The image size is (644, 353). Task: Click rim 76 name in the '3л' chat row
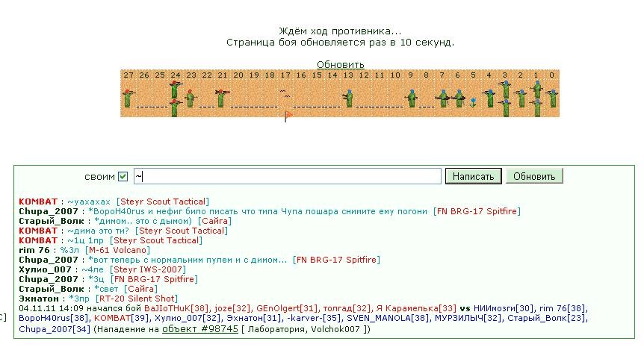point(34,250)
